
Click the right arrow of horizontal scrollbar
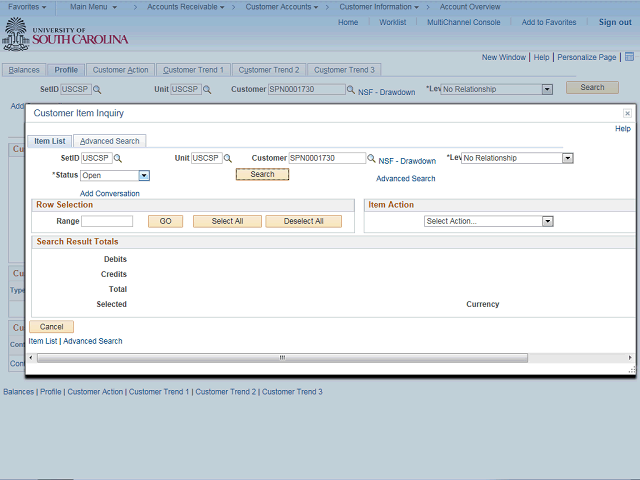[630, 358]
